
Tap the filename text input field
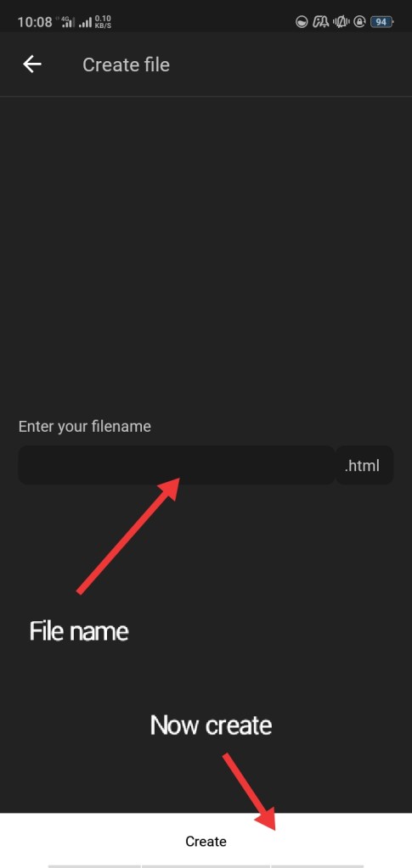[177, 465]
